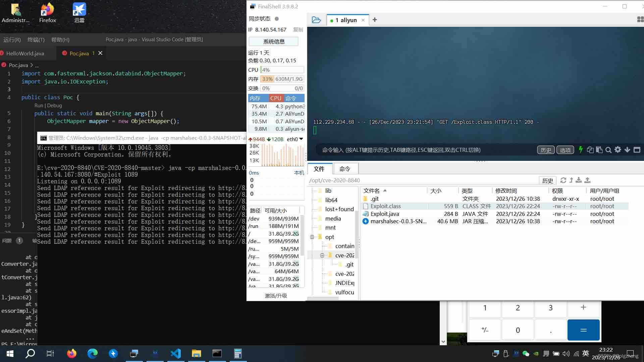Collapse the cve-202 folder node
The image size is (644, 362).
click(323, 255)
